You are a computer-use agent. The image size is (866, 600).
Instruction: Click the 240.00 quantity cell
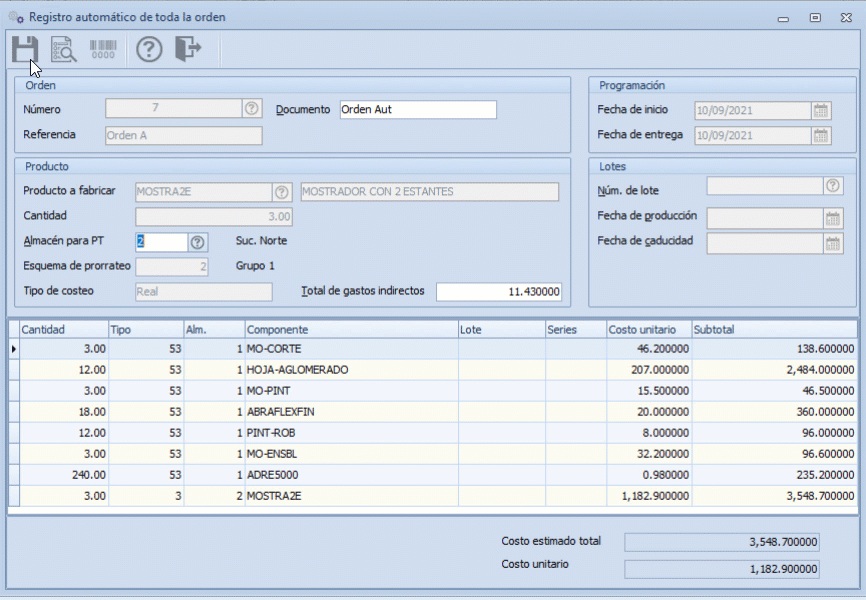(64, 475)
